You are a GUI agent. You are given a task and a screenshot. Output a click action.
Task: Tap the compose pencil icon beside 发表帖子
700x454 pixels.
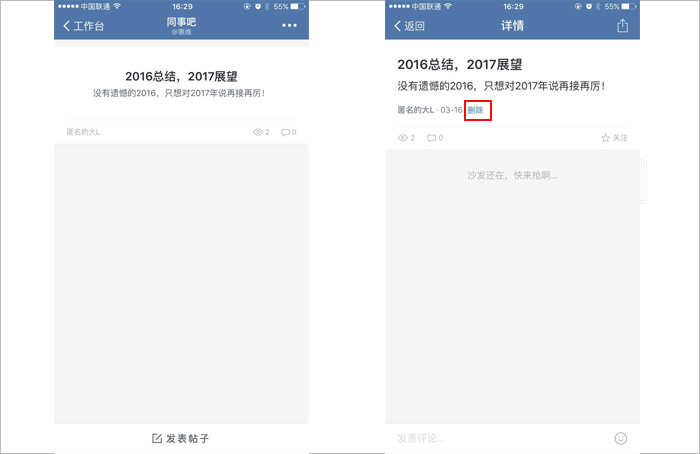pyautogui.click(x=157, y=438)
